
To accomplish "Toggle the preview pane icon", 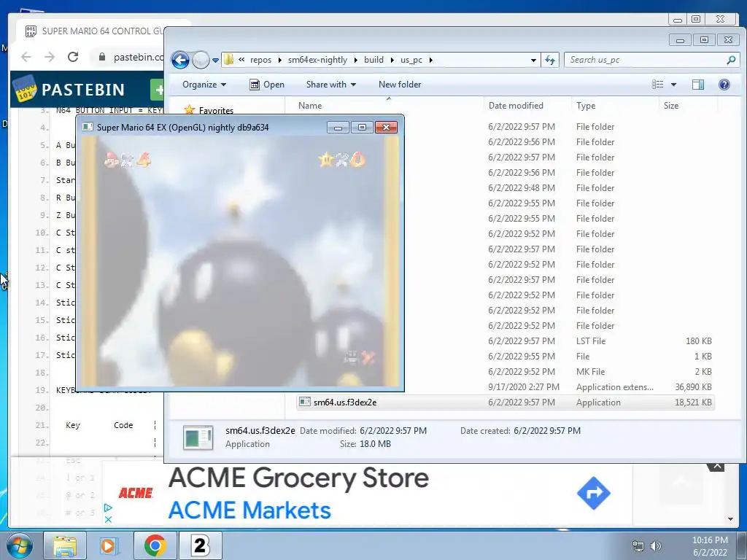I will pos(698,85).
